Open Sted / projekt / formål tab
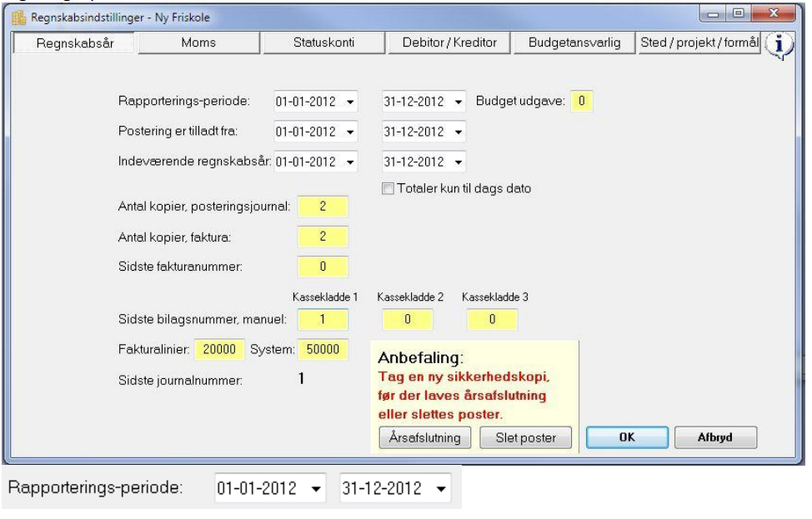 [x=699, y=43]
